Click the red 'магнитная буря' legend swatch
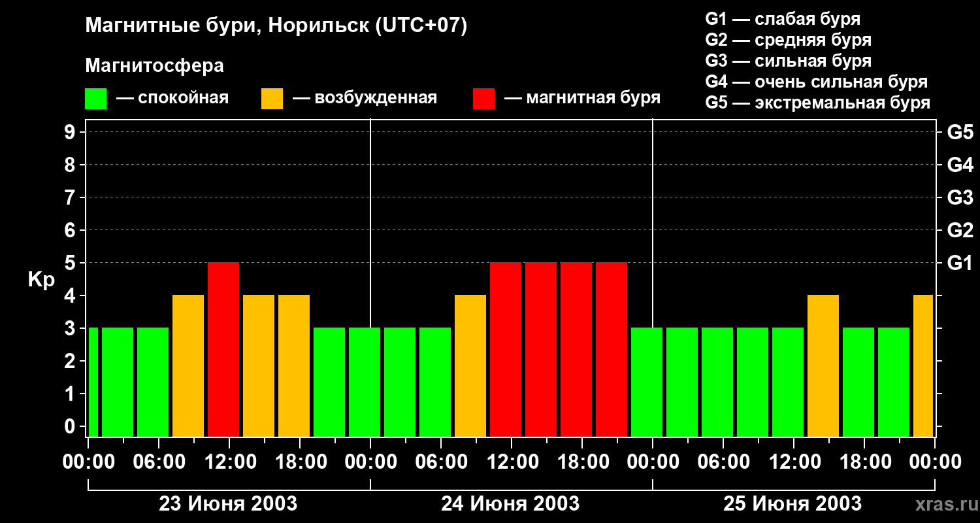980x523 pixels. tap(483, 99)
